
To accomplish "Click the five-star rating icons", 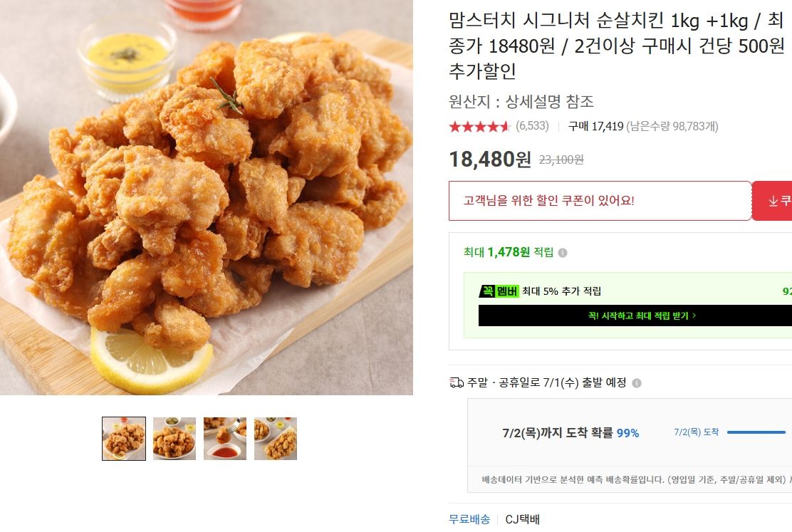I will pyautogui.click(x=480, y=126).
